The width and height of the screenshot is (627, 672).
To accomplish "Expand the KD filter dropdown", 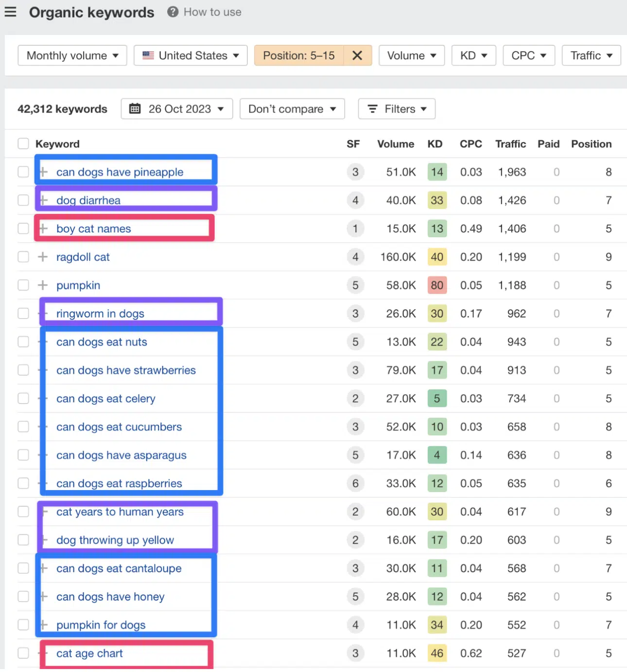I will click(473, 55).
